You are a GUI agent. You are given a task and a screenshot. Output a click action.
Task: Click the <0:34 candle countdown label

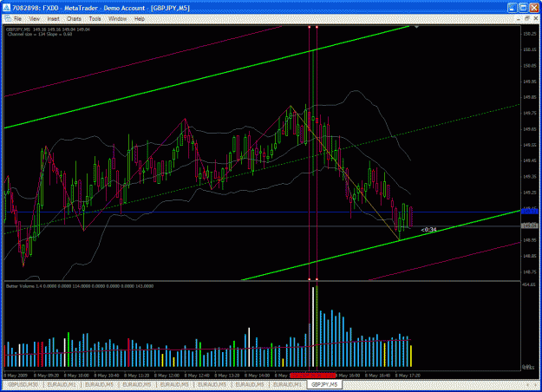428,230
